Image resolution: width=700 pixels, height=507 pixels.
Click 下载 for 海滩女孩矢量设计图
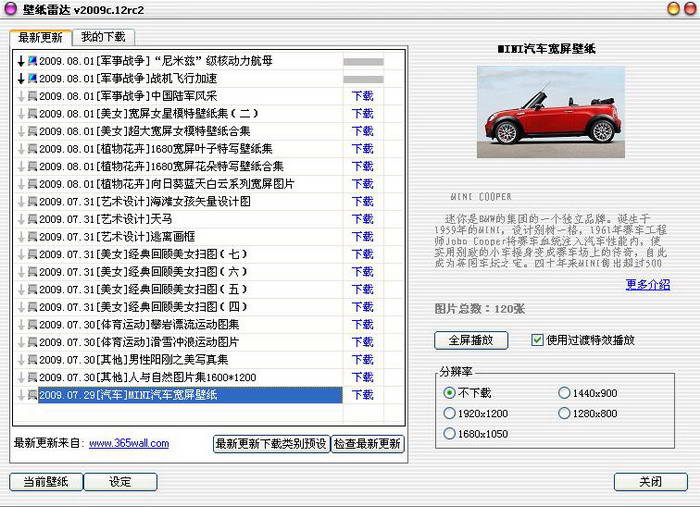coord(362,202)
